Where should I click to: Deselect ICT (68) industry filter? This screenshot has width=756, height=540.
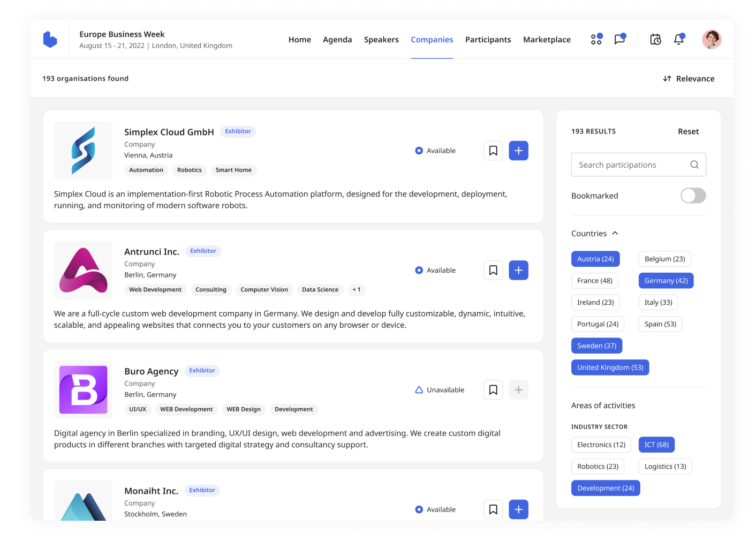[x=656, y=445]
